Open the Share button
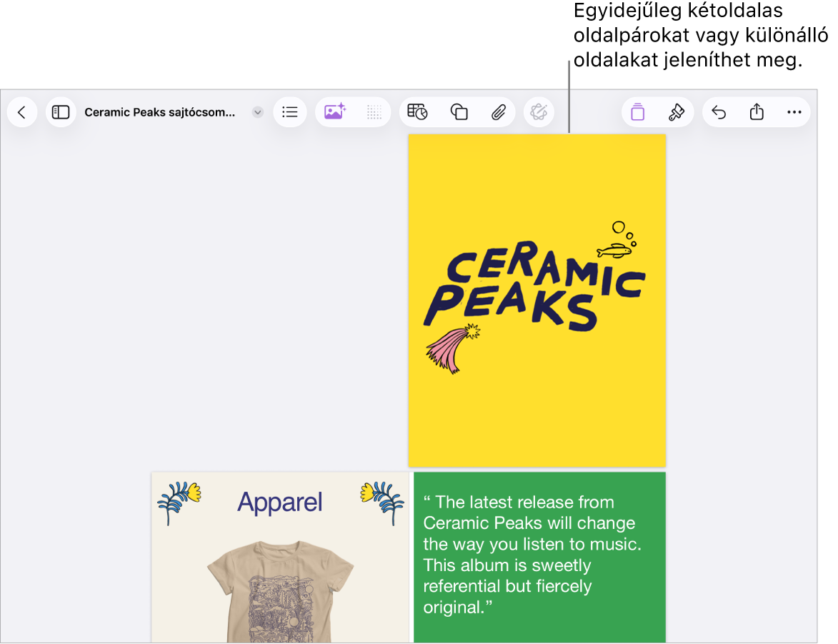Screen dimensions: 838x644 pyautogui.click(x=757, y=112)
